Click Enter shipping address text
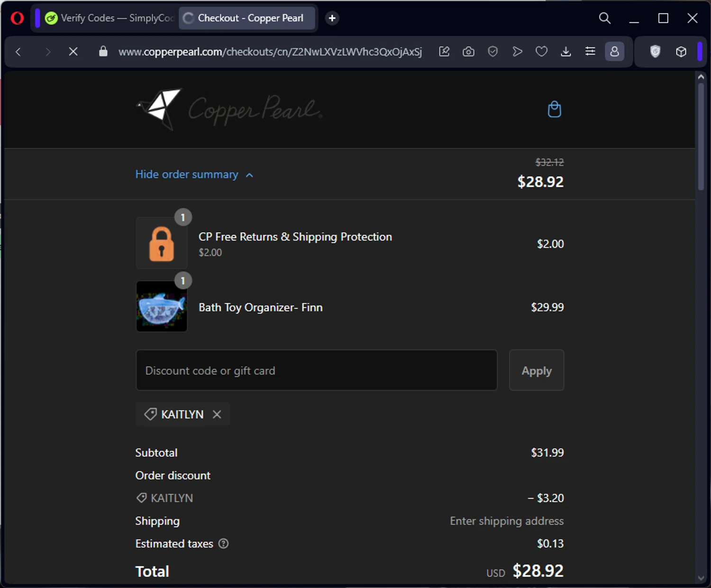 point(507,521)
